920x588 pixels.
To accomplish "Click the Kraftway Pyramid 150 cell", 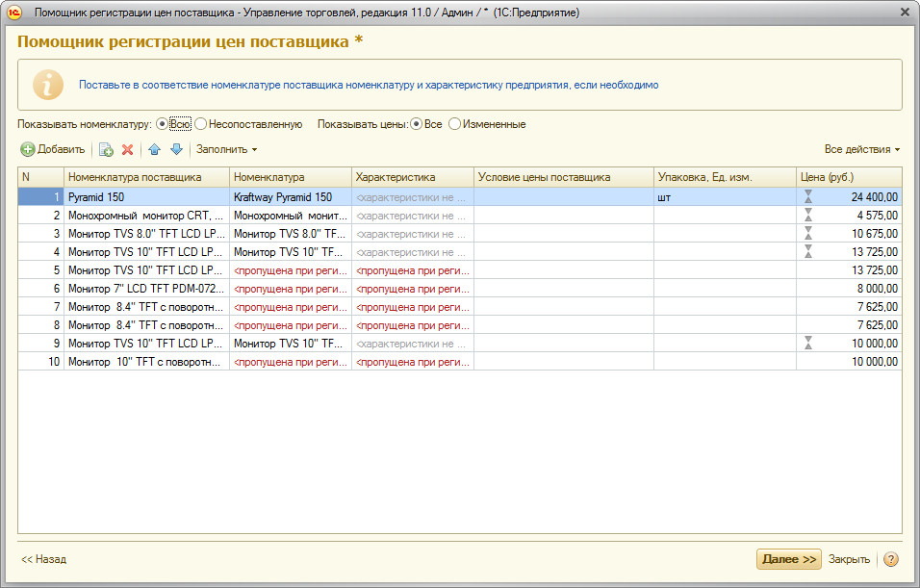I will click(x=291, y=197).
